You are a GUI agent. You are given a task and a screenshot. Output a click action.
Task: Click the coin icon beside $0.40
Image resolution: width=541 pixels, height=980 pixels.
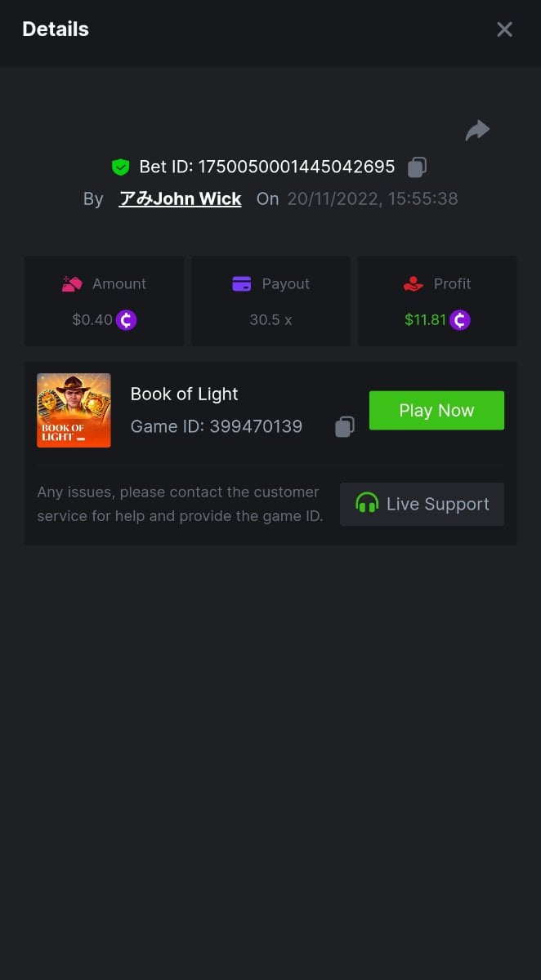pos(126,320)
